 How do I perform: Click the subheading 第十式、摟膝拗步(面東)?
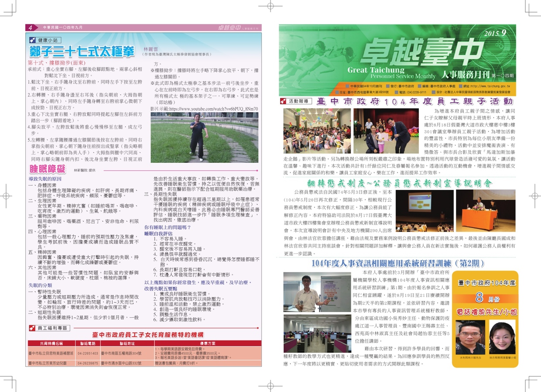[x=57, y=63]
